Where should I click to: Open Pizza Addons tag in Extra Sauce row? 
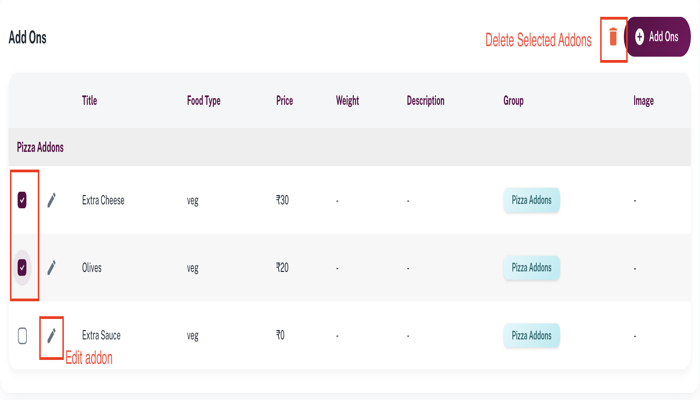pyautogui.click(x=531, y=336)
